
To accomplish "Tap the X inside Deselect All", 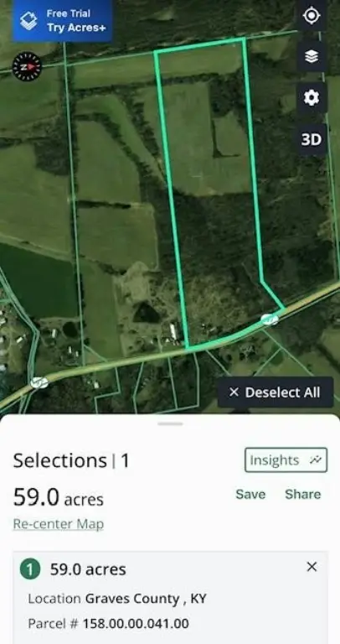I will click(x=234, y=392).
